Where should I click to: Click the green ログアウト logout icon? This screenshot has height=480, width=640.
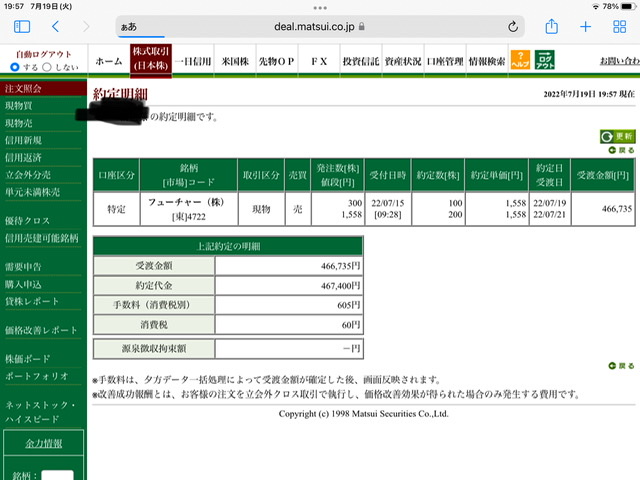click(545, 60)
